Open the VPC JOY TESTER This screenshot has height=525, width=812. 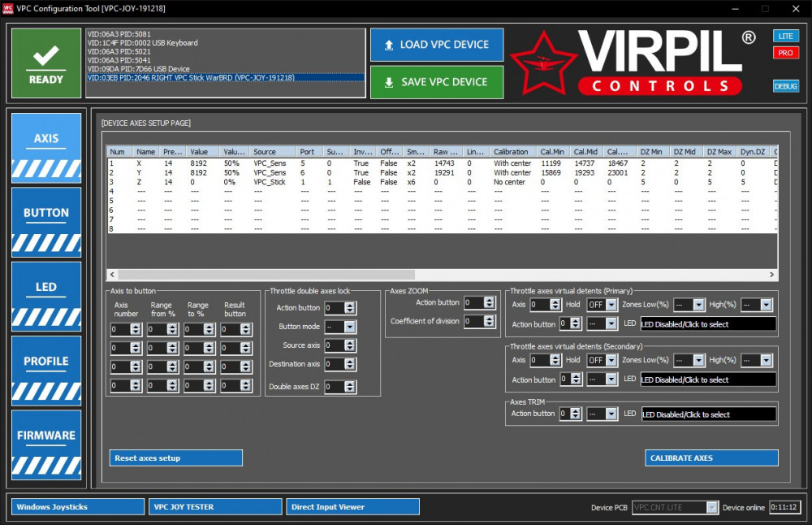point(215,507)
